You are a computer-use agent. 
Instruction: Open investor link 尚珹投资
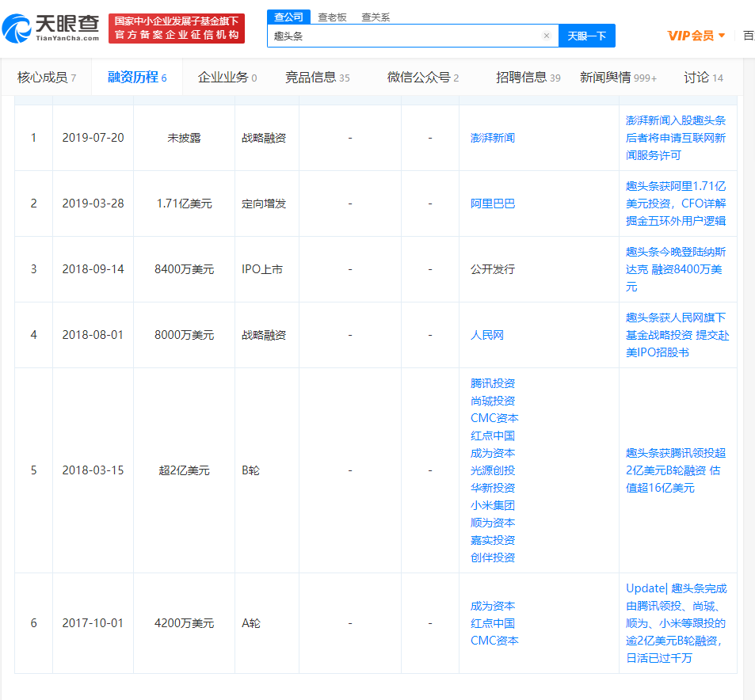493,401
